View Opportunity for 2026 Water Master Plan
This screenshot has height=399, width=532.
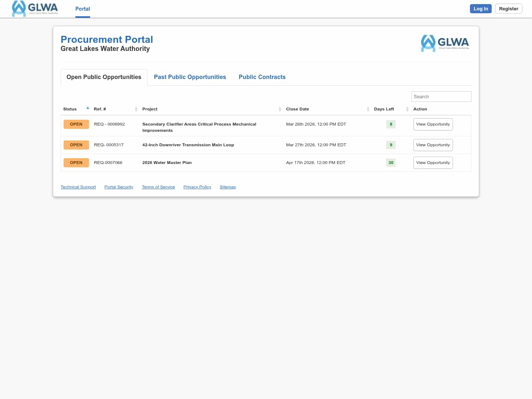tap(433, 163)
